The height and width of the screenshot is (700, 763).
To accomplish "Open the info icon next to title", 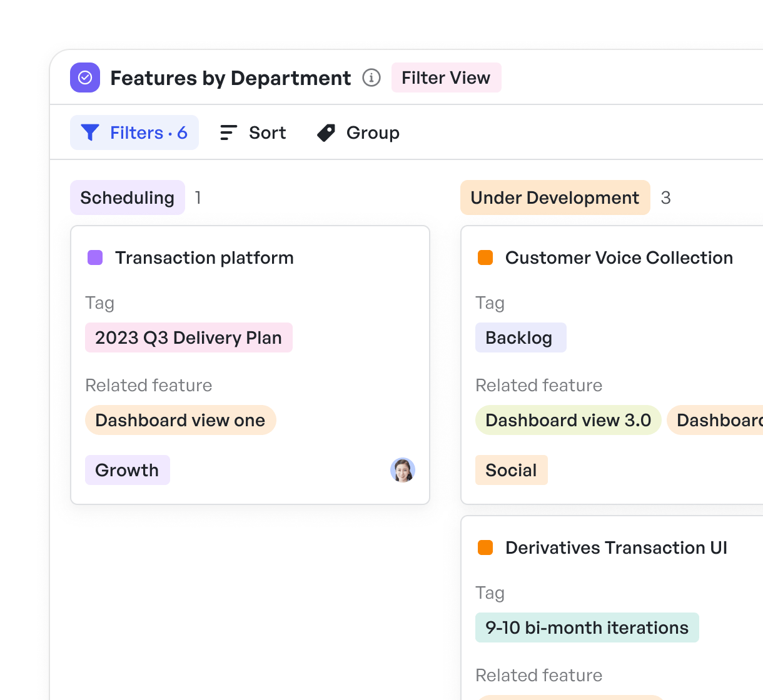I will pos(371,77).
